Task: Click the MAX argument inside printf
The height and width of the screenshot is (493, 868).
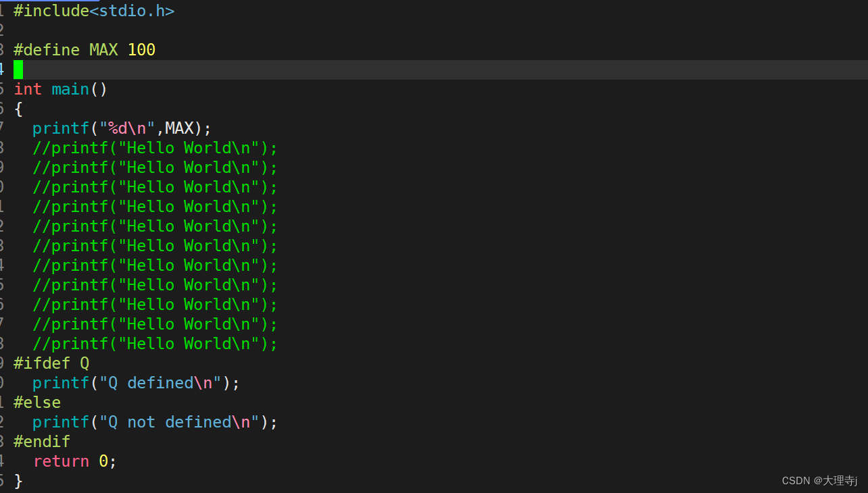Action: click(x=179, y=128)
